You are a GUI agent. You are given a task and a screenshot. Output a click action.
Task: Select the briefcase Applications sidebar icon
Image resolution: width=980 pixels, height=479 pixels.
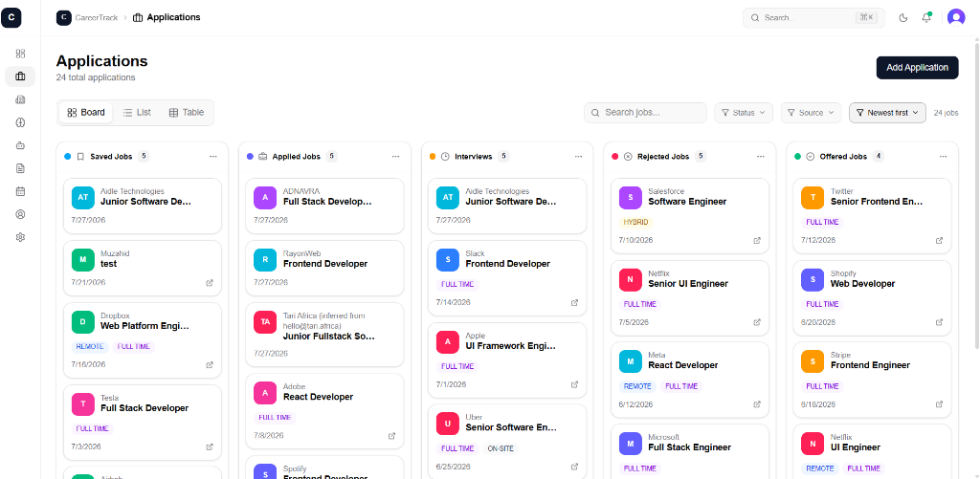coord(20,76)
